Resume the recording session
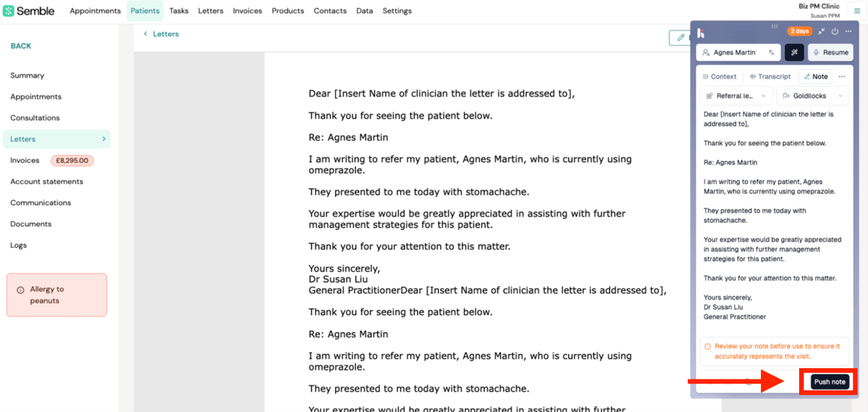The image size is (868, 412). click(831, 52)
